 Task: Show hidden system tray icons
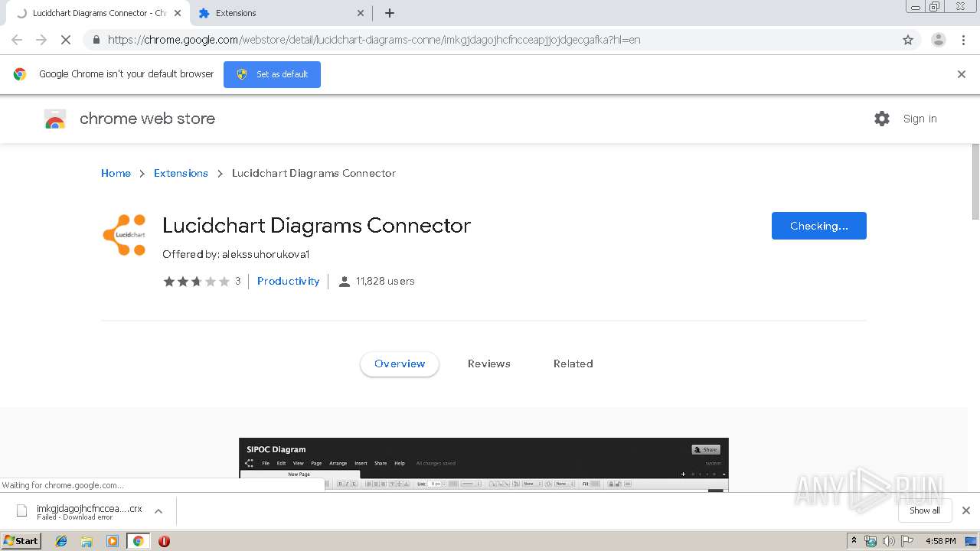[854, 541]
